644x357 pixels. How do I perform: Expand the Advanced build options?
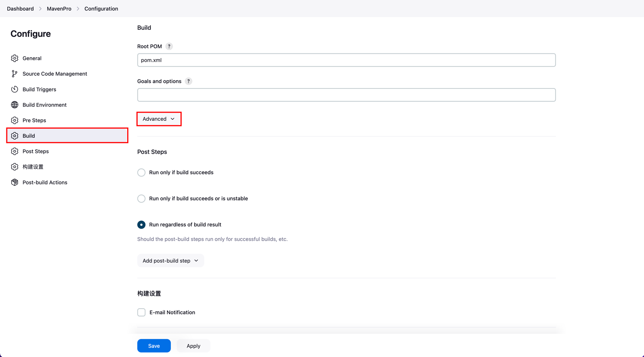pos(159,119)
